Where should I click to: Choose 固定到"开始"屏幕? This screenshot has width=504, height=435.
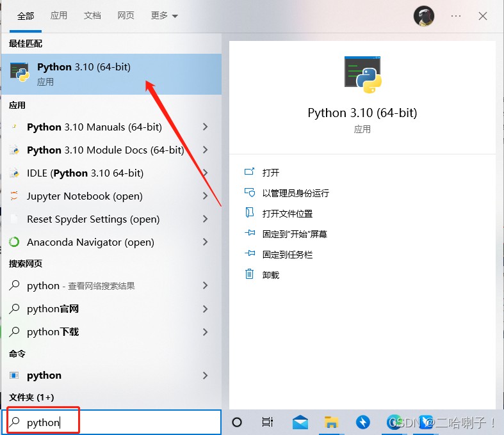295,234
